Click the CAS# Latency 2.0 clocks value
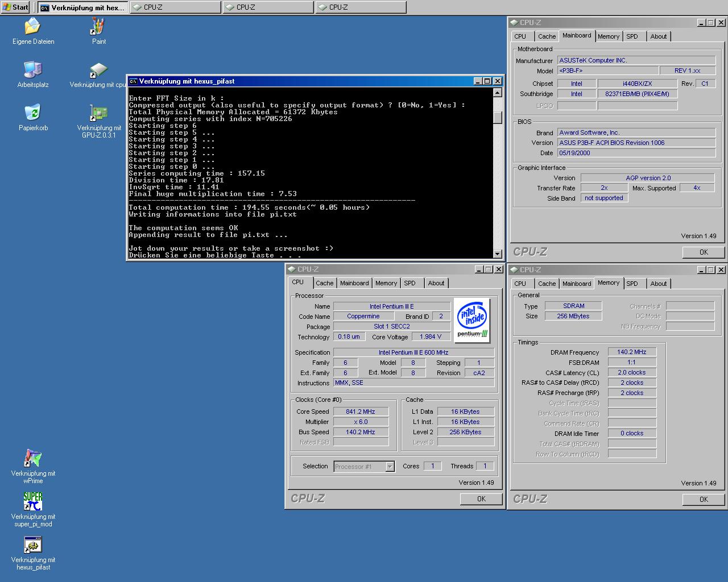 click(x=631, y=372)
